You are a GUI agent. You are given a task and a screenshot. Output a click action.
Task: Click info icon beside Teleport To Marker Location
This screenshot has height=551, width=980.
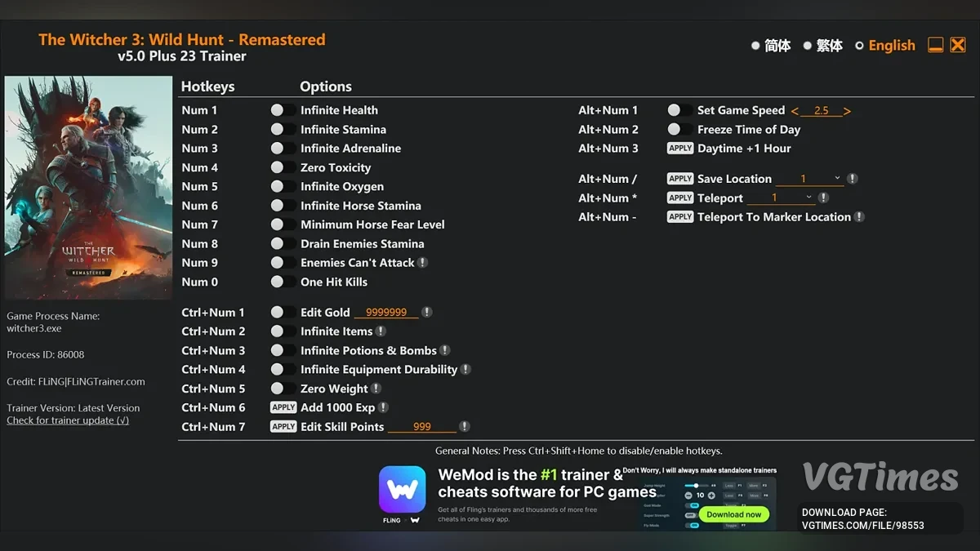(x=859, y=217)
